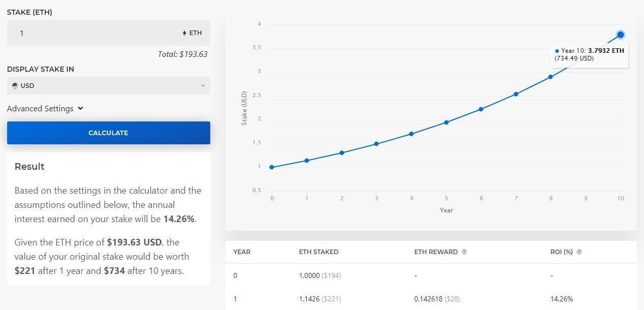Image resolution: width=644 pixels, height=310 pixels.
Task: Click the blue bullet in the chart tooltip
Action: 556,50
